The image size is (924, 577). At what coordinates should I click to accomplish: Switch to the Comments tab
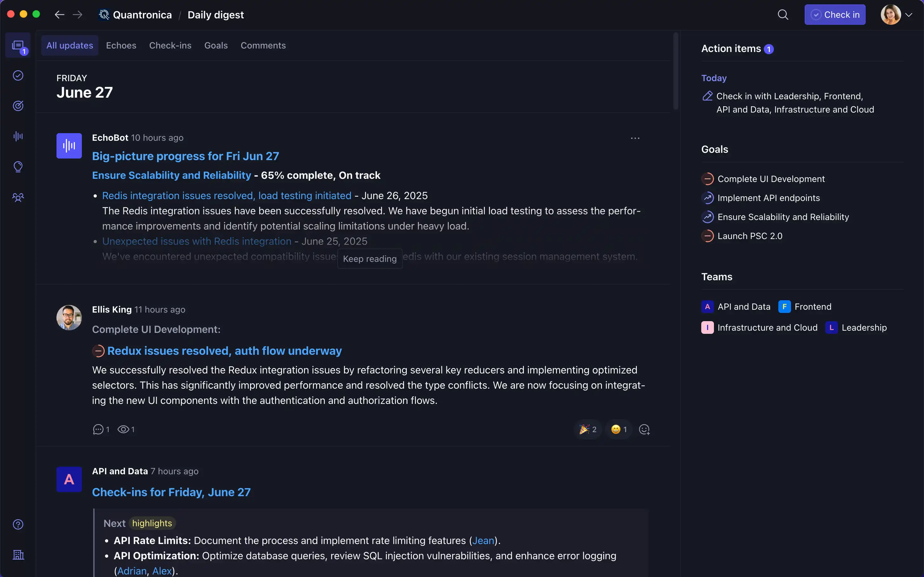(263, 45)
